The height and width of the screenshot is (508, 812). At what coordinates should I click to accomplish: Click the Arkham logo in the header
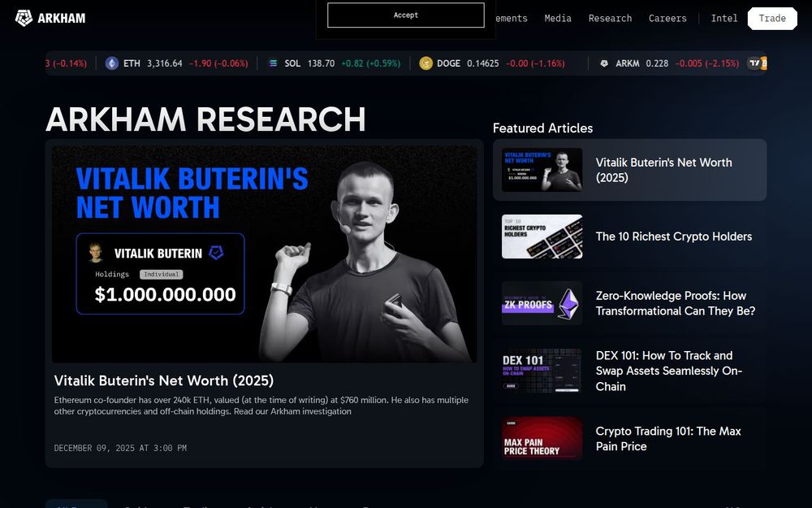50,18
